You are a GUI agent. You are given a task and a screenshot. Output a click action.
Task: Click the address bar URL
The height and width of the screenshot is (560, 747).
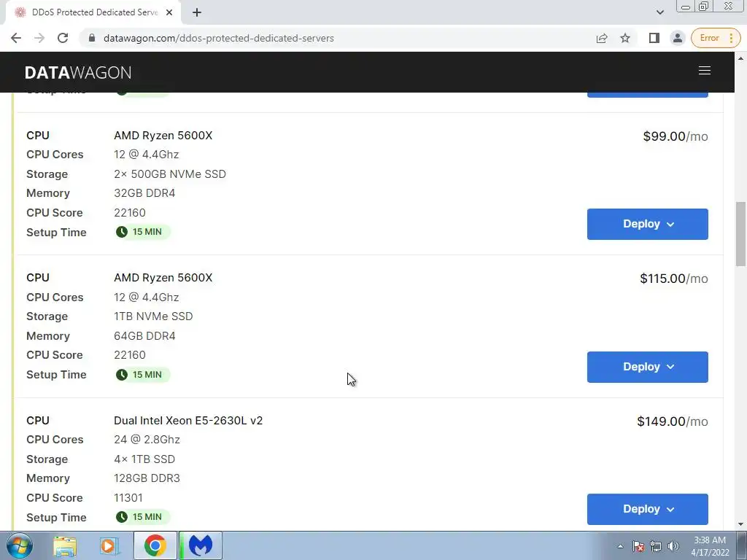coord(219,38)
